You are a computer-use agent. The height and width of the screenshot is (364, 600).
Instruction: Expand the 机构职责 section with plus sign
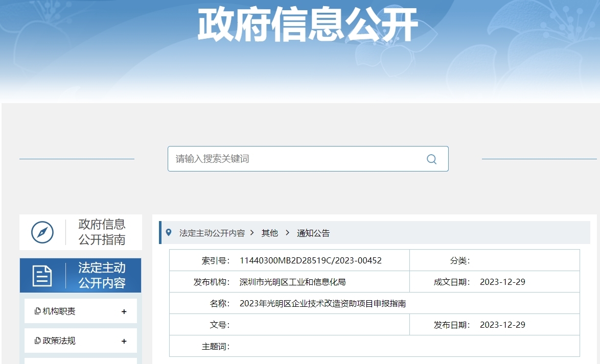[124, 311]
